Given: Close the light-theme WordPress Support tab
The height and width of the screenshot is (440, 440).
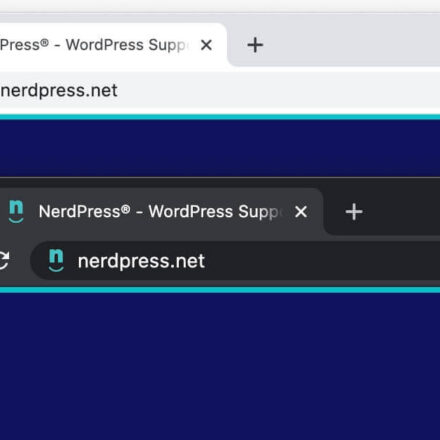Looking at the screenshot, I should 206,45.
